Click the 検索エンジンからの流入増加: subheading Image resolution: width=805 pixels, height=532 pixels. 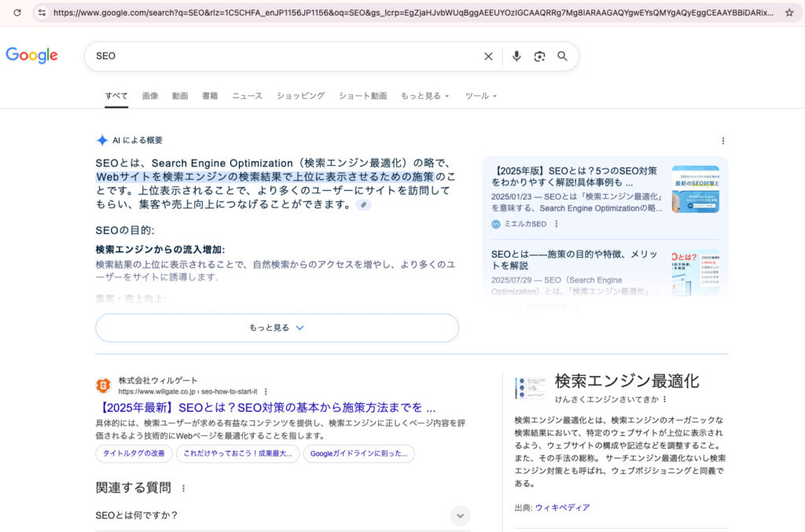click(160, 250)
